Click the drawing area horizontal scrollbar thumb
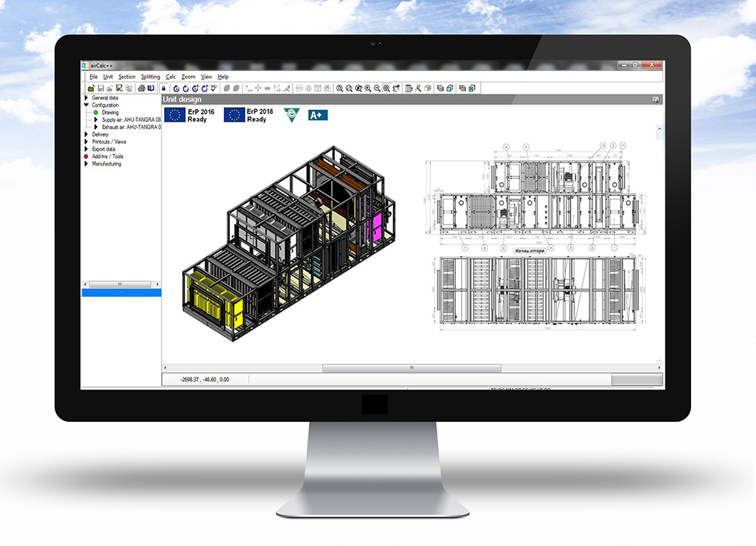 click(412, 368)
